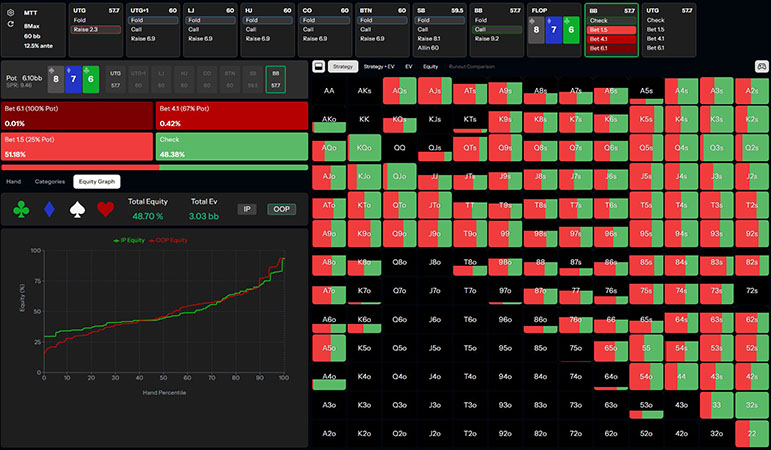Open the hexagon settings icon near MTT
771x450 pixels.
point(11,11)
